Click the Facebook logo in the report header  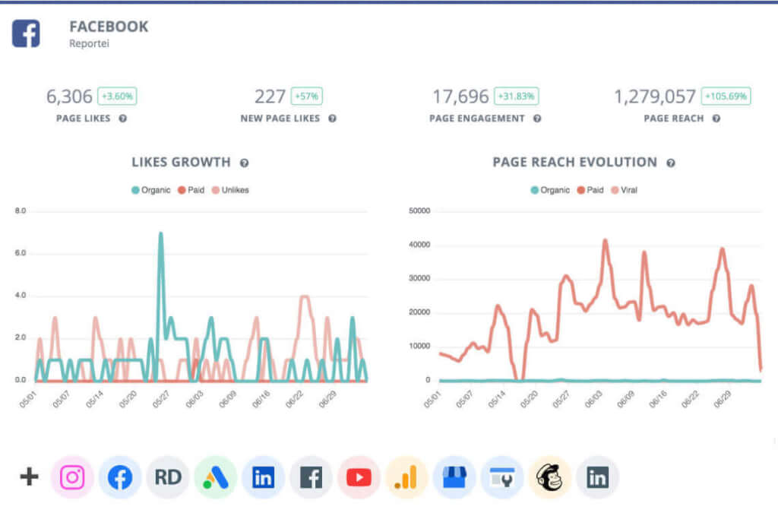point(27,33)
